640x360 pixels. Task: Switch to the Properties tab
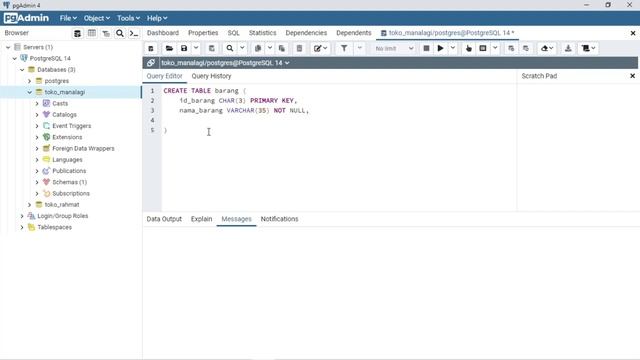[203, 33]
